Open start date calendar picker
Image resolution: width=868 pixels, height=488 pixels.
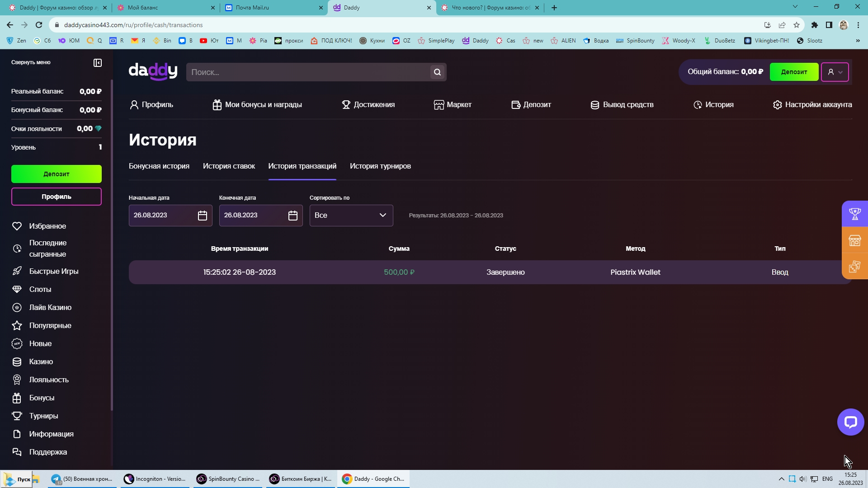pos(202,216)
